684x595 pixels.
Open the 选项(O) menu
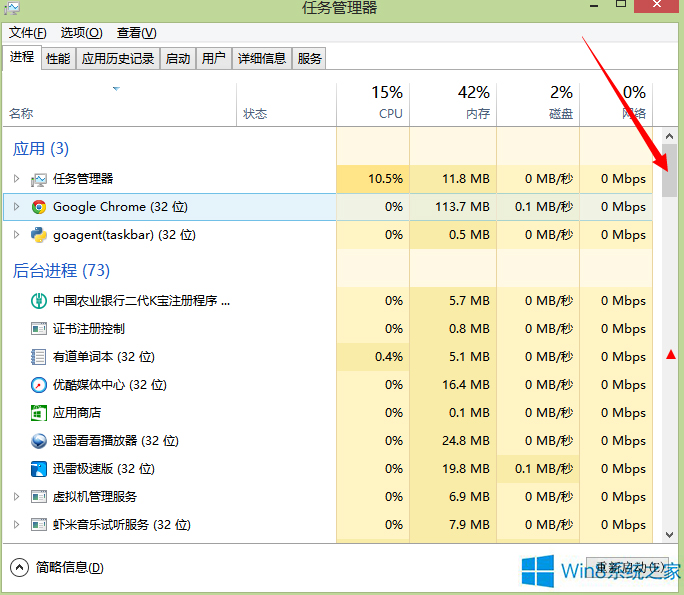click(x=82, y=33)
